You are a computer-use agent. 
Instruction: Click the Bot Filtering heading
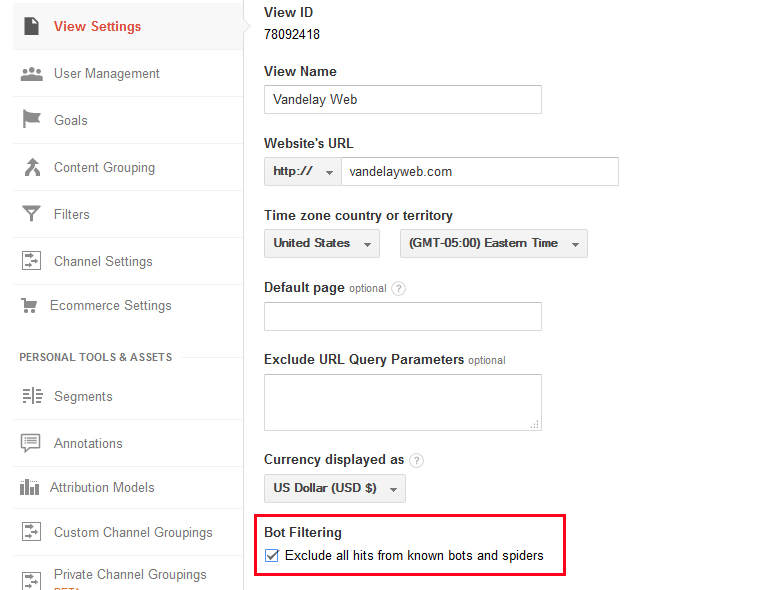[x=303, y=532]
